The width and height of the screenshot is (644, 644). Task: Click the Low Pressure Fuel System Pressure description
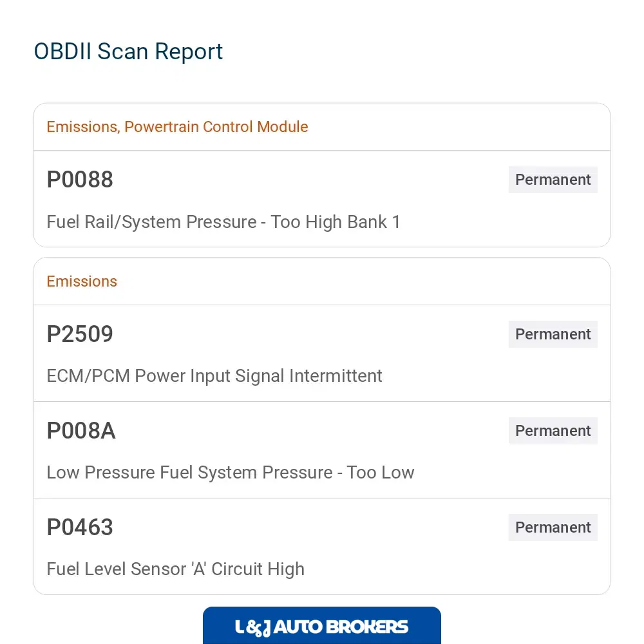(231, 472)
